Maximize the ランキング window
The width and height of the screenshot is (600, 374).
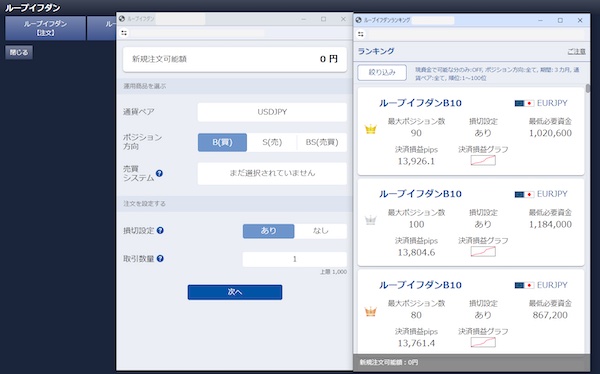[560, 20]
